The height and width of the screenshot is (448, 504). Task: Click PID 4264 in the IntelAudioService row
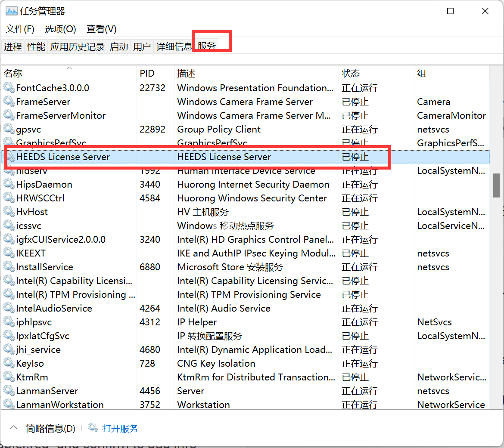click(x=150, y=308)
